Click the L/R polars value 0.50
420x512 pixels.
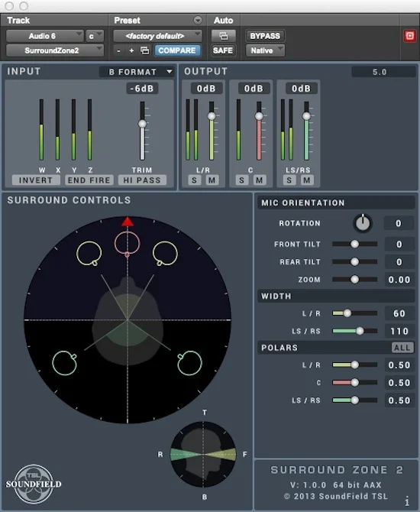click(x=399, y=365)
